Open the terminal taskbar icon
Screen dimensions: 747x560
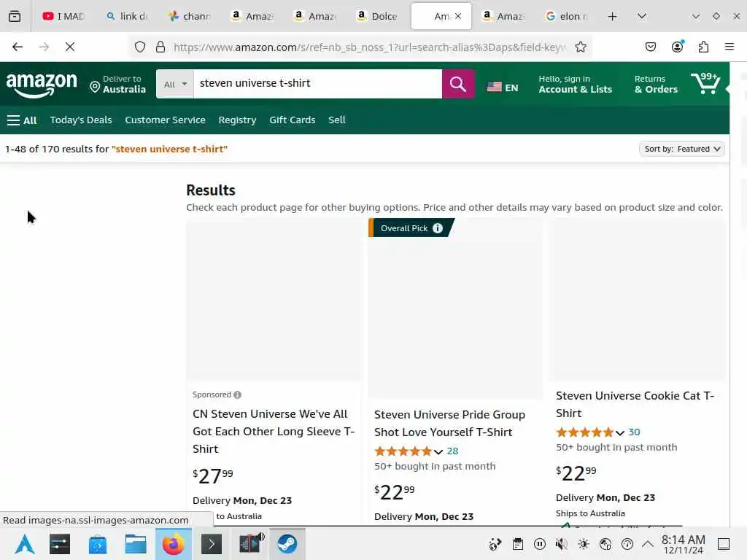[212, 544]
